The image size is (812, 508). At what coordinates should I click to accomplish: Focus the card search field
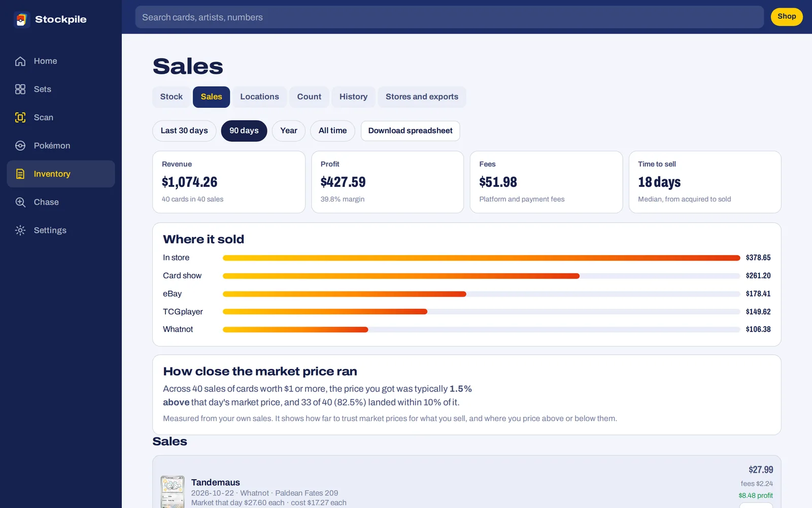tap(449, 17)
